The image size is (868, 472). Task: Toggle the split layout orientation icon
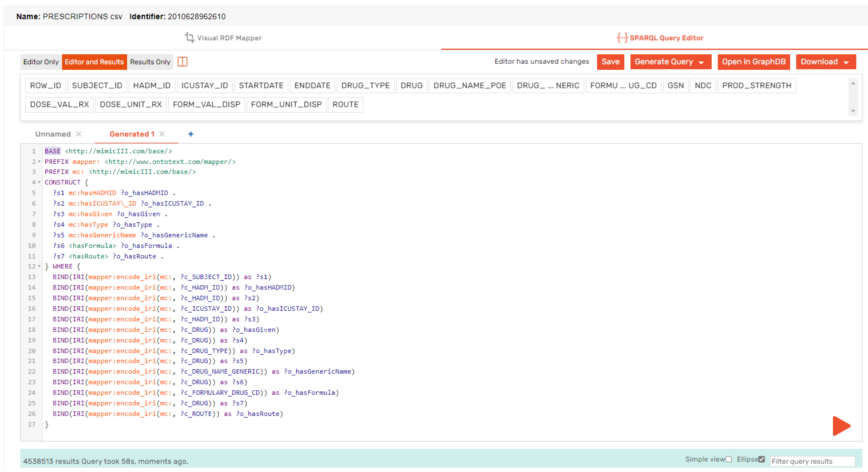[182, 62]
